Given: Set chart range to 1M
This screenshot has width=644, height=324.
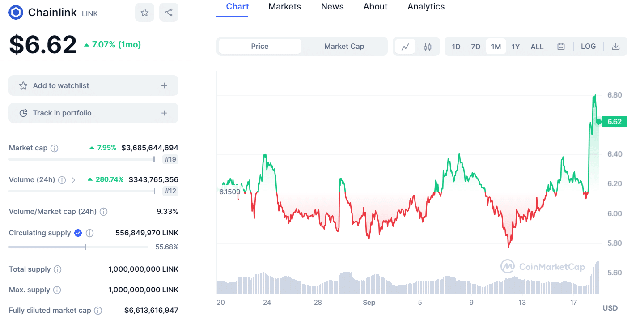Looking at the screenshot, I should (496, 47).
